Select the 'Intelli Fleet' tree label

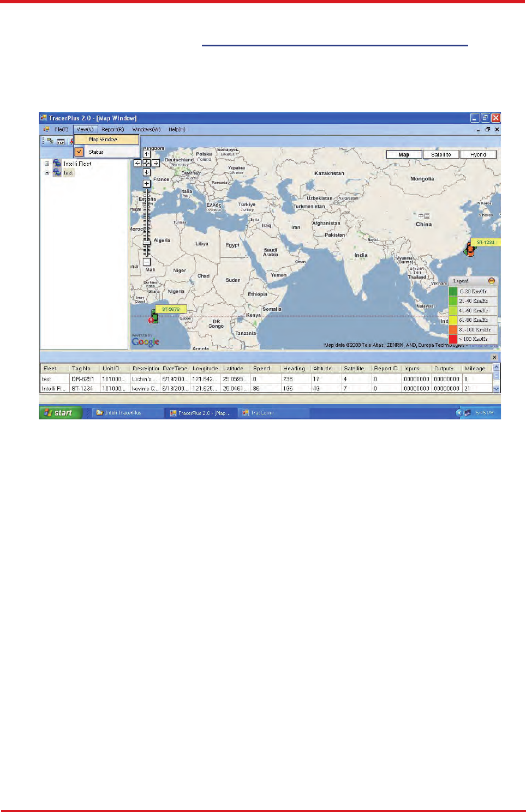point(77,164)
